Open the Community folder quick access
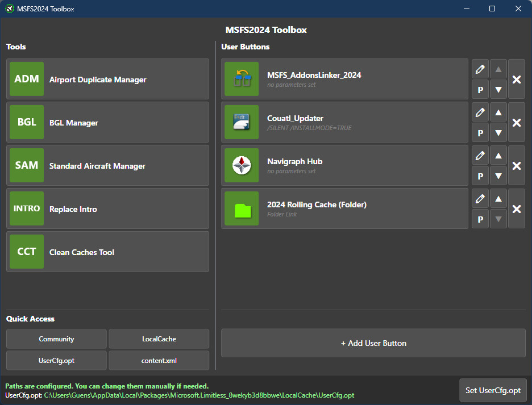 click(x=56, y=339)
